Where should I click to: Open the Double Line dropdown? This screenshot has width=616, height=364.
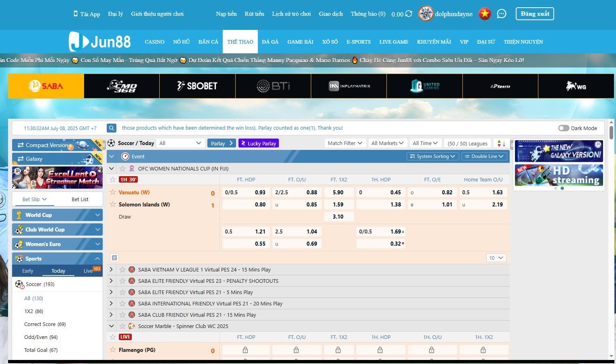(484, 156)
